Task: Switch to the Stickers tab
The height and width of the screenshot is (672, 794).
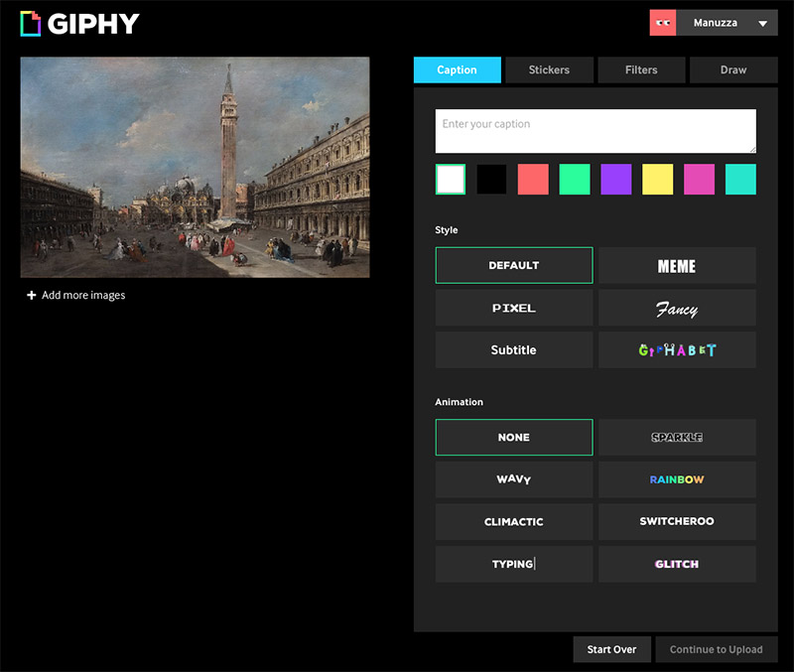Action: 550,69
